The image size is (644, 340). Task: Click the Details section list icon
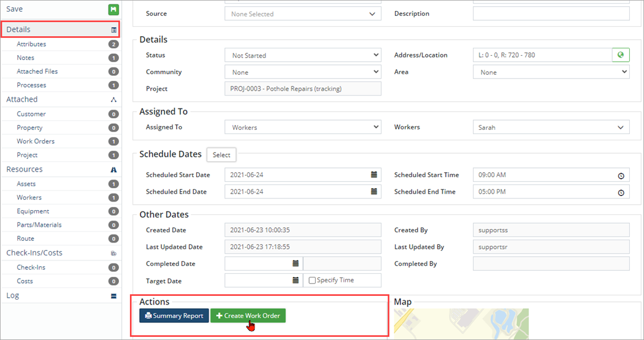pyautogui.click(x=113, y=30)
